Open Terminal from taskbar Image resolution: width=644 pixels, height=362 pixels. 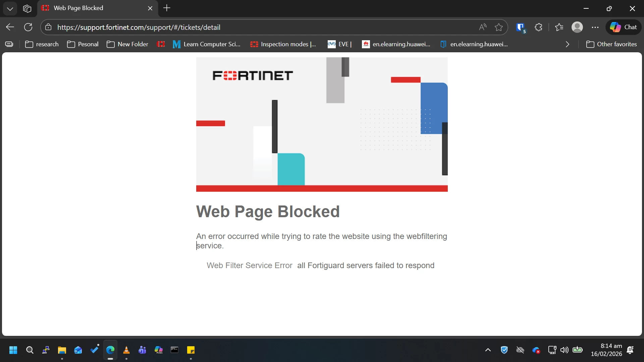click(175, 350)
